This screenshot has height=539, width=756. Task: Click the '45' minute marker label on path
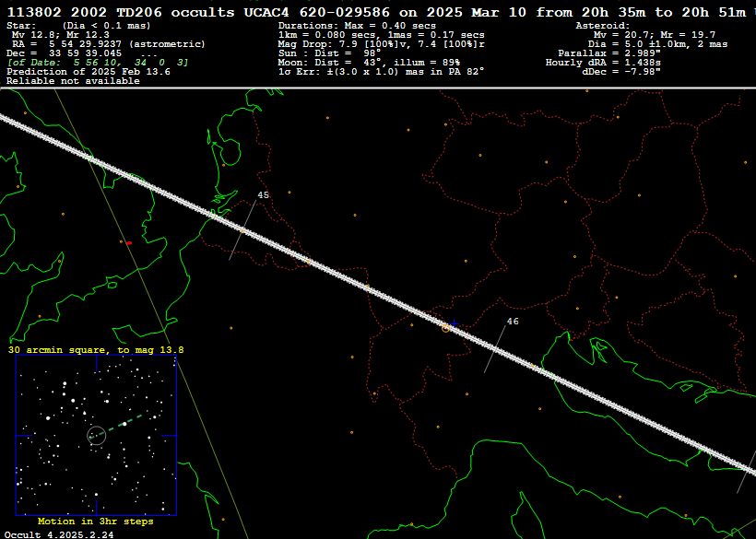point(264,195)
